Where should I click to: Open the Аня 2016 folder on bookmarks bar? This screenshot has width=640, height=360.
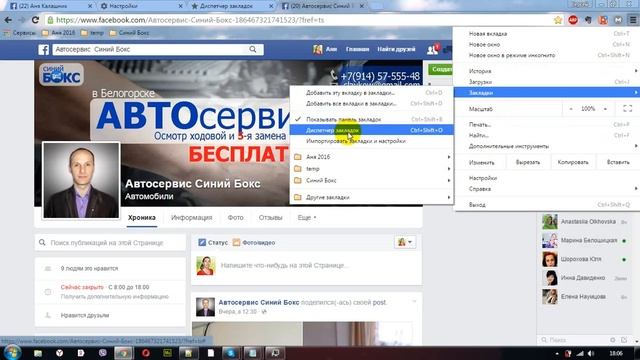(x=59, y=33)
